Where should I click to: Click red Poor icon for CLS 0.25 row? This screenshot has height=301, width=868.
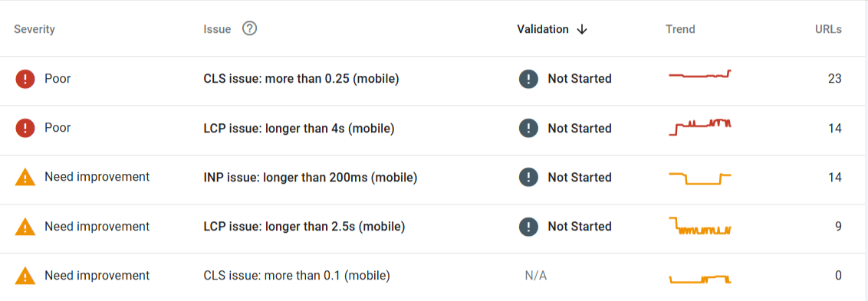[x=25, y=79]
